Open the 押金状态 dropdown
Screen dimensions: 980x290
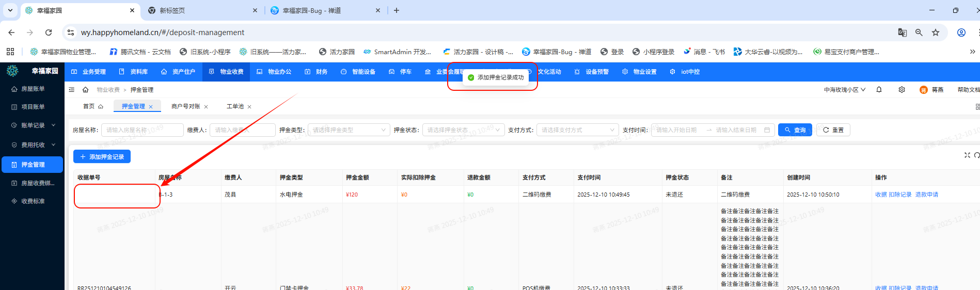click(x=463, y=130)
